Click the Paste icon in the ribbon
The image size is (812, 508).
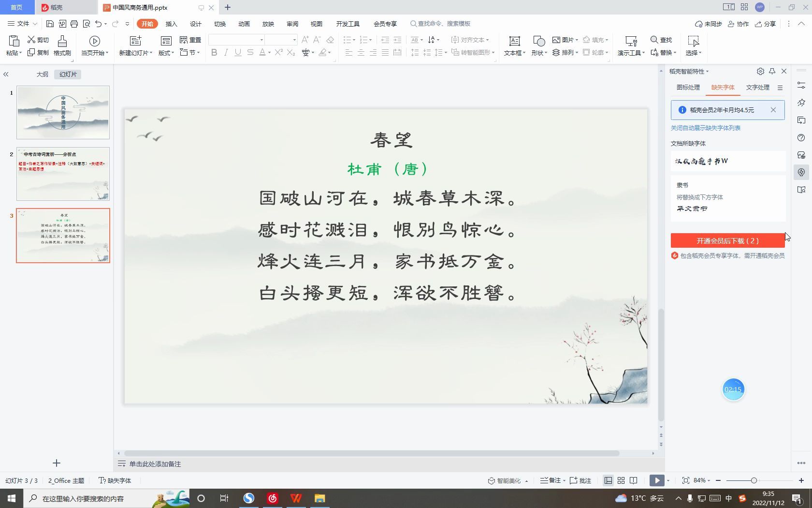tap(14, 41)
